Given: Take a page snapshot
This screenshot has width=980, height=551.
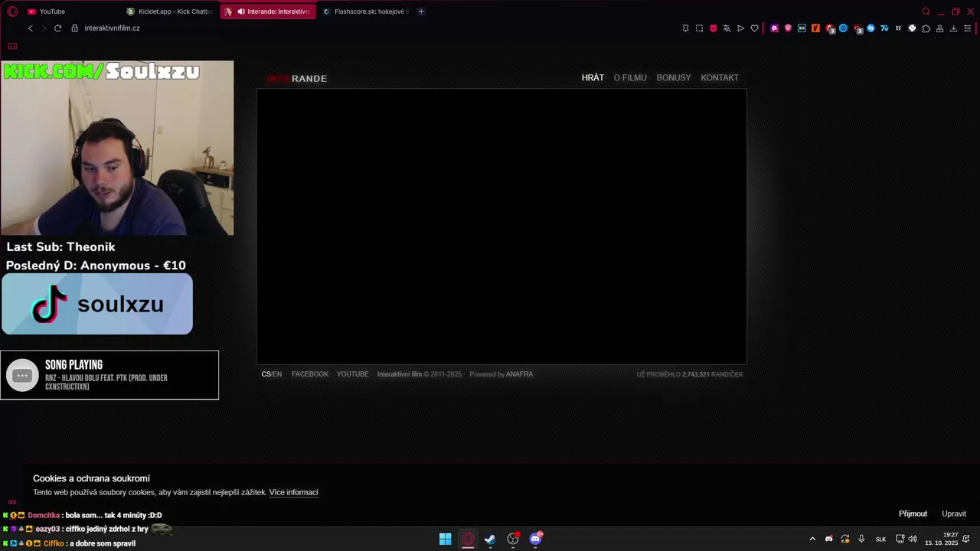Looking at the screenshot, I should [699, 28].
